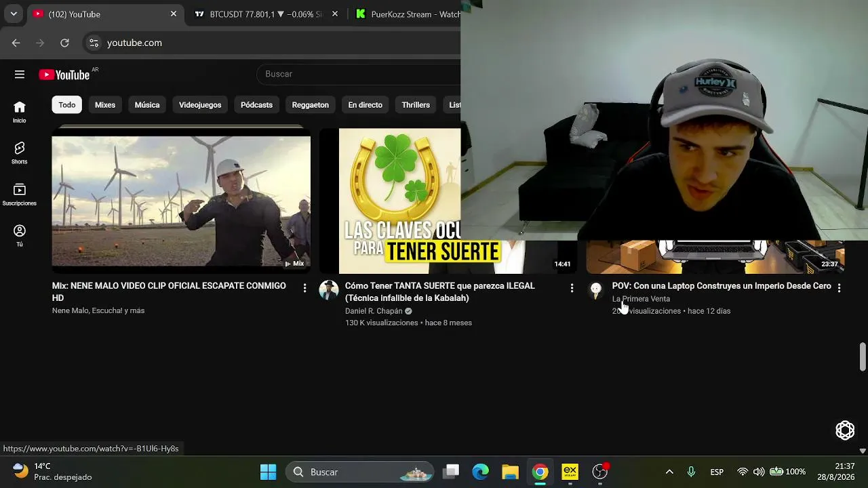
Task: Filter the feed by Mixes
Action: [x=105, y=105]
